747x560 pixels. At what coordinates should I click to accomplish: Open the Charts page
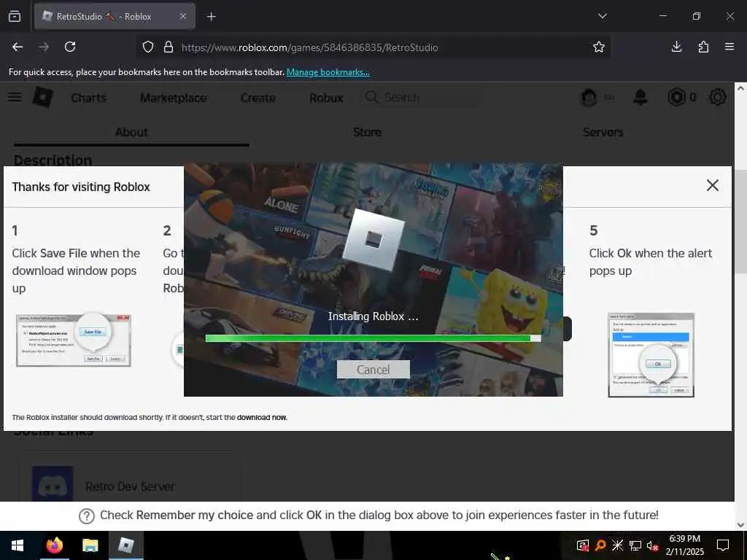pyautogui.click(x=88, y=98)
